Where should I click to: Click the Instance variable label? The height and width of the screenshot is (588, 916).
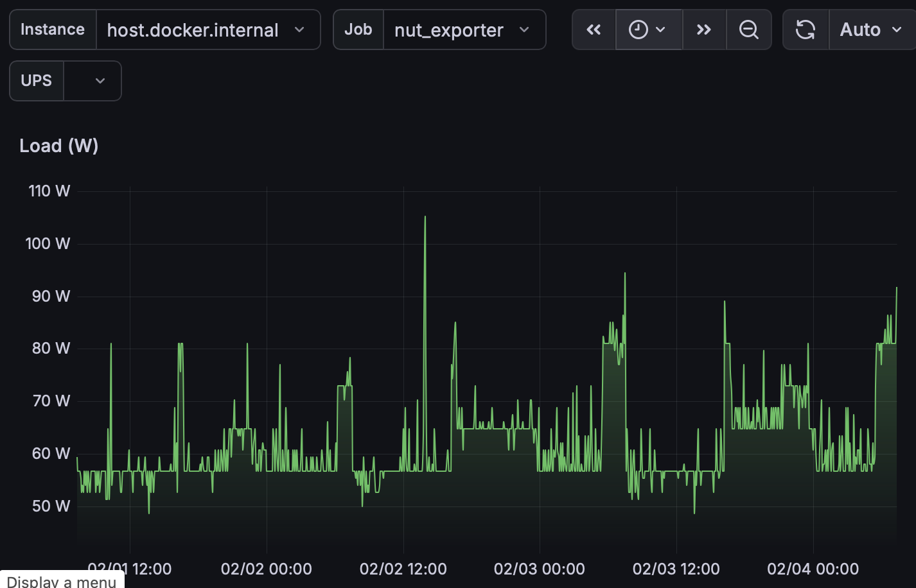[x=53, y=30]
